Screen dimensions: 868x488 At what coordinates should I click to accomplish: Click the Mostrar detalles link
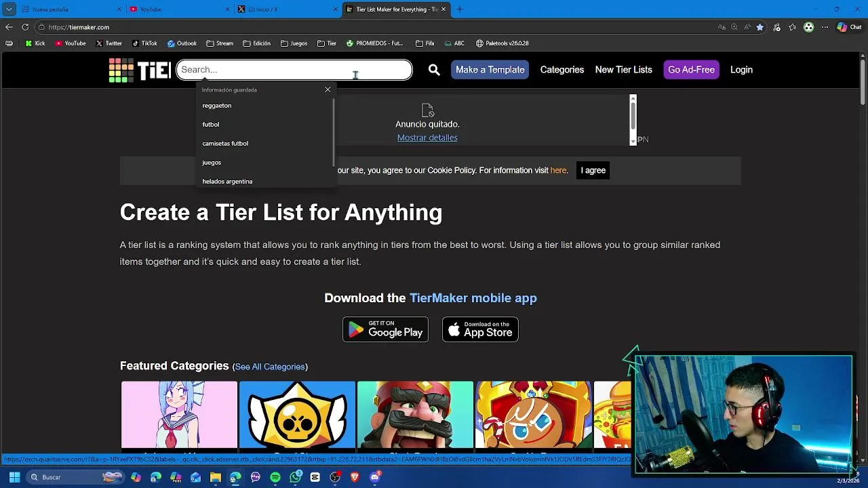[x=427, y=138]
